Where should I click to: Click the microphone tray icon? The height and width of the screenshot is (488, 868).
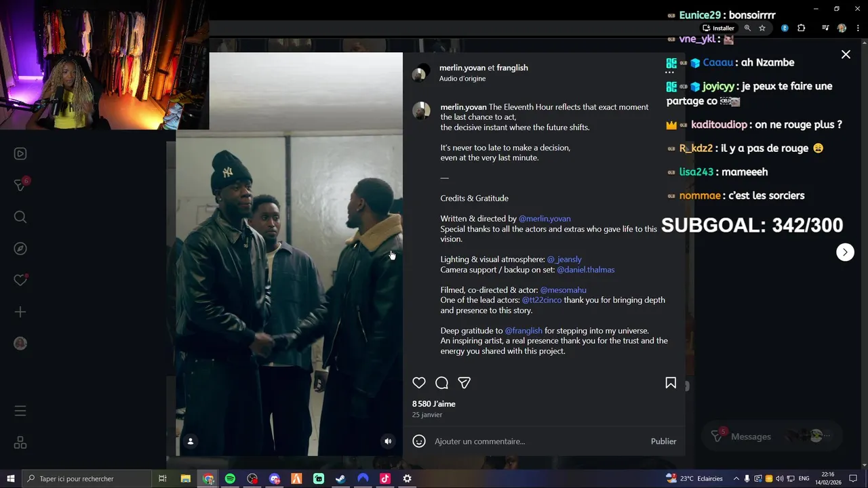pos(747,479)
